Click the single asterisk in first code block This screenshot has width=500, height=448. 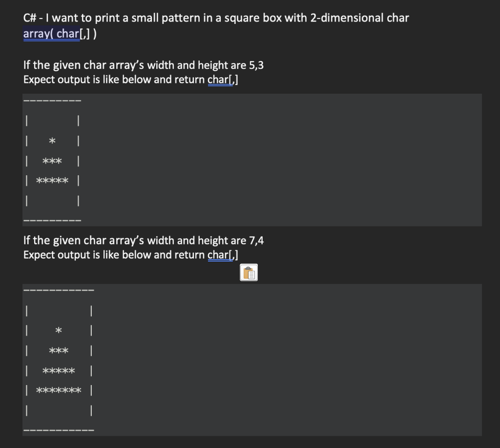(x=52, y=141)
